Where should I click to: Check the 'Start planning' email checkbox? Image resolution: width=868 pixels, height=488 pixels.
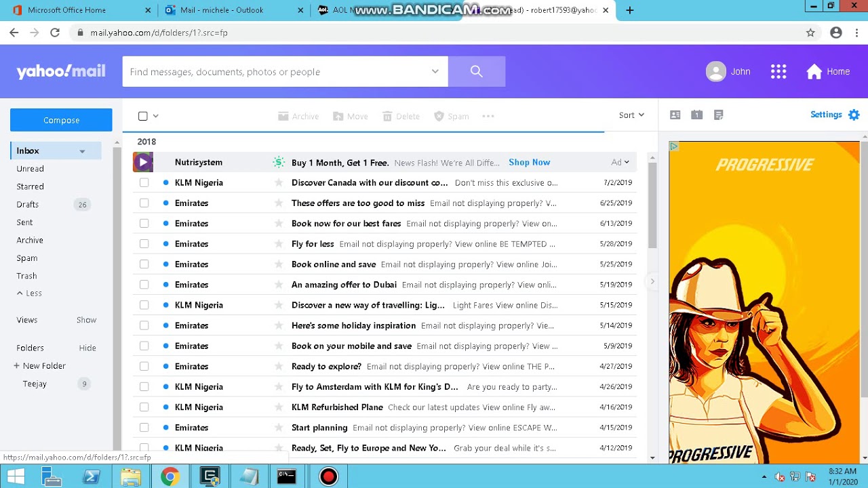click(144, 427)
